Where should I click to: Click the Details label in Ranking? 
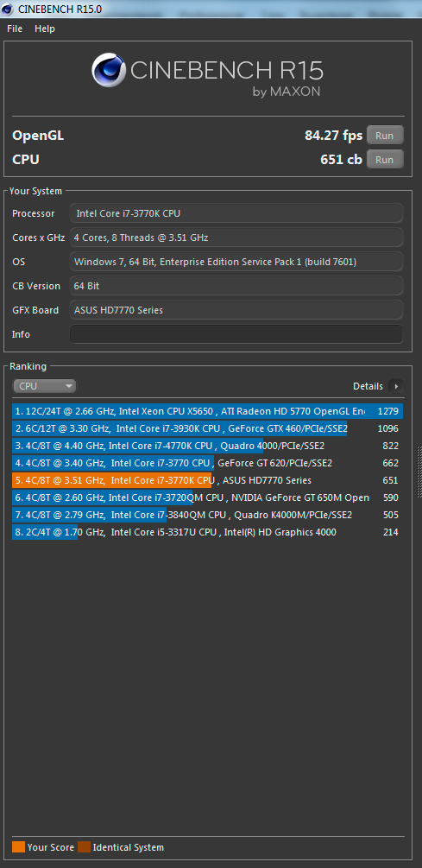(x=368, y=386)
